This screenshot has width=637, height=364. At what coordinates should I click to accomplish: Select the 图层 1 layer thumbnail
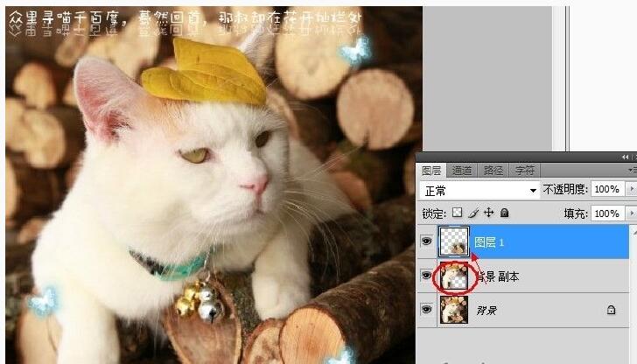pos(454,241)
